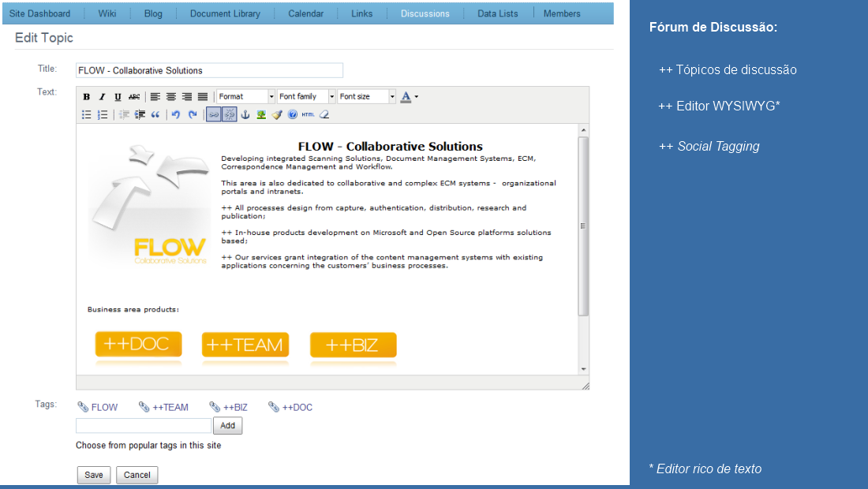Expand the text color picker arrow
868x489 pixels.
[x=417, y=97]
